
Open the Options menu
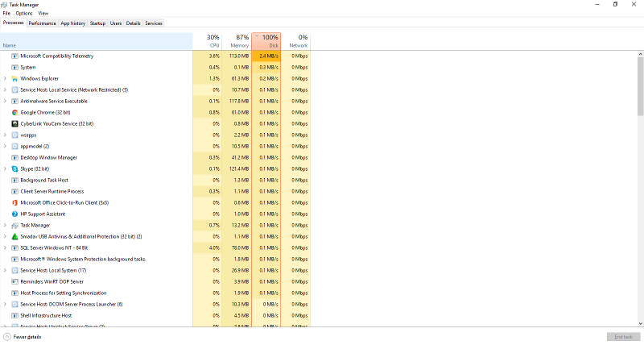tap(24, 13)
